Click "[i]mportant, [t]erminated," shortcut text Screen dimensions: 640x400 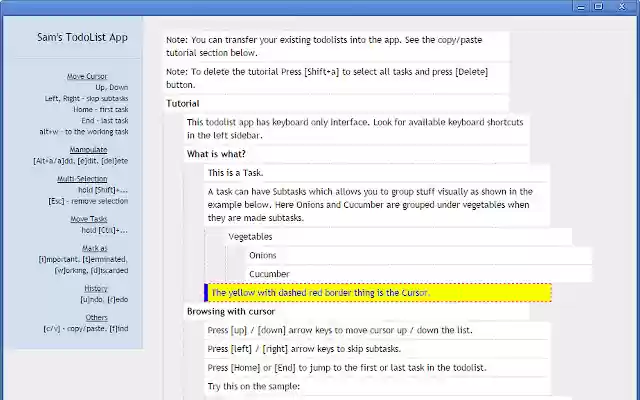[x=83, y=259]
